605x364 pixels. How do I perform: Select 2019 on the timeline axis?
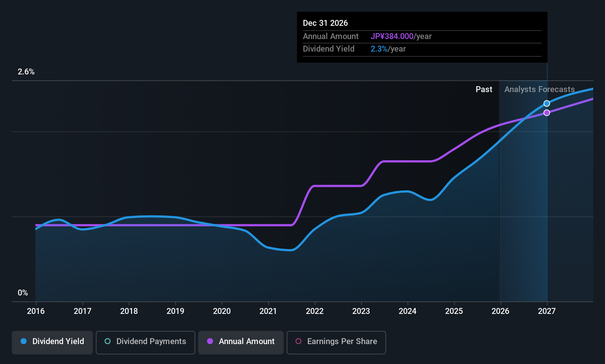(x=175, y=311)
